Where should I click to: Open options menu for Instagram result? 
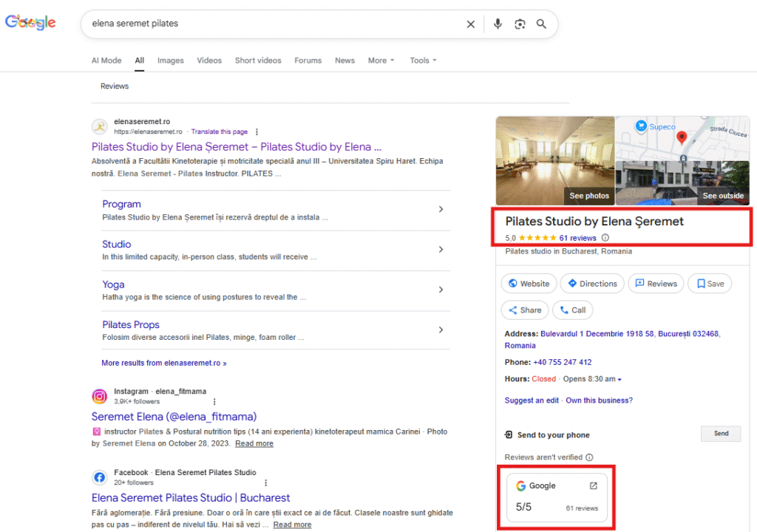214,401
